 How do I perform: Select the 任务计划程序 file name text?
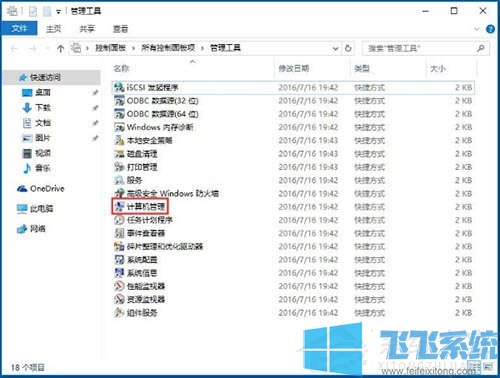pyautogui.click(x=150, y=220)
